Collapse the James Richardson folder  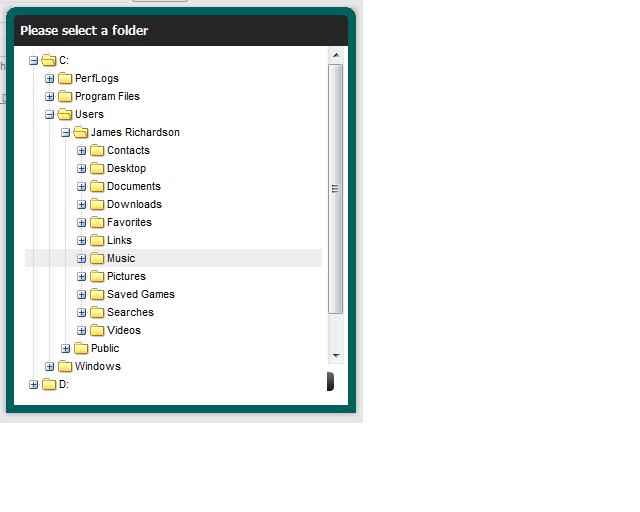[66, 132]
